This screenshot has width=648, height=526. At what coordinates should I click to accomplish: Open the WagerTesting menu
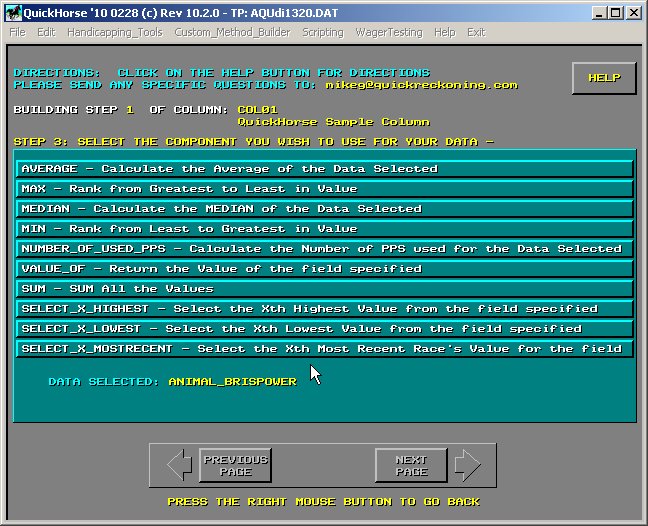click(390, 32)
